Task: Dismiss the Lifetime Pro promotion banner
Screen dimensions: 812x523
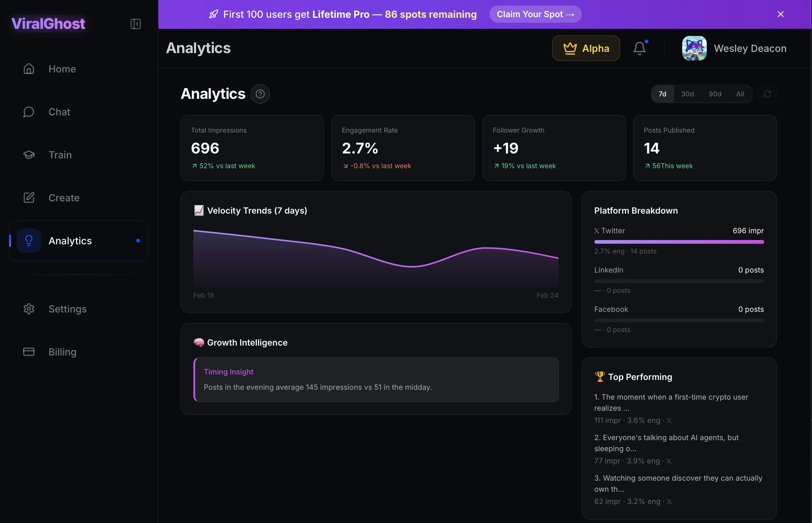Action: tap(780, 14)
